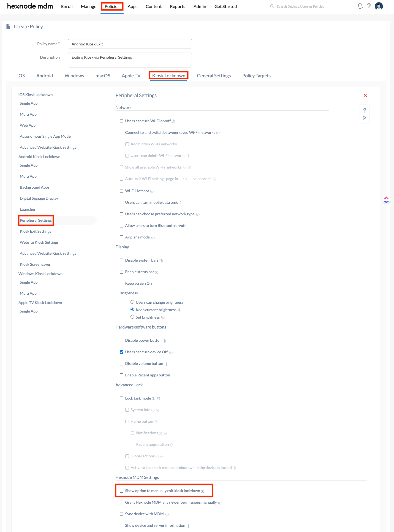394x532 pixels.
Task: Open the Policies menu
Action: tap(112, 6)
